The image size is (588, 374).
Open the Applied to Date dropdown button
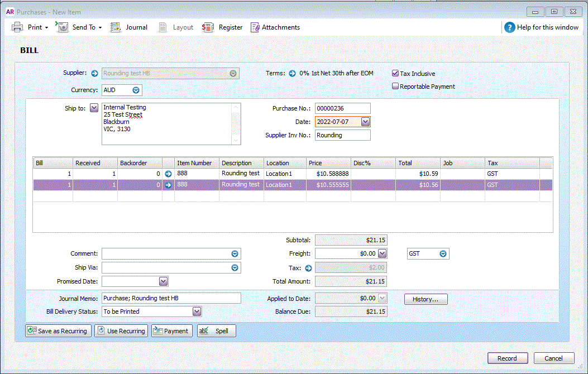point(382,298)
